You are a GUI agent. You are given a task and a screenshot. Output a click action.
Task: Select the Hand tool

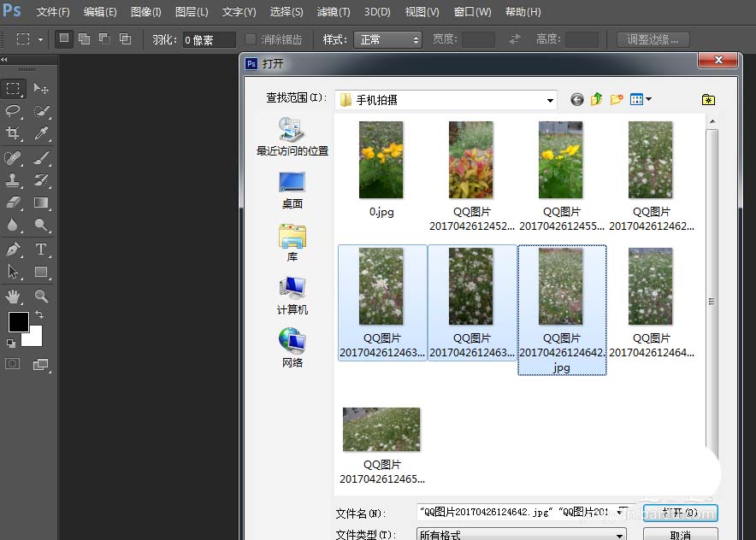click(13, 296)
